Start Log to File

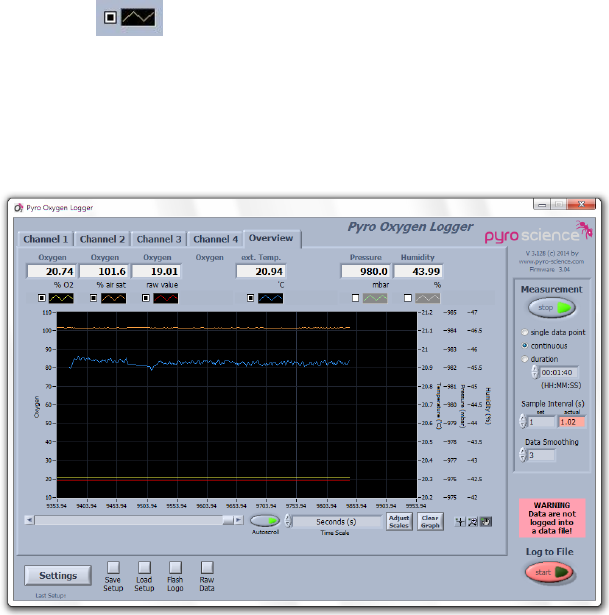point(549,572)
